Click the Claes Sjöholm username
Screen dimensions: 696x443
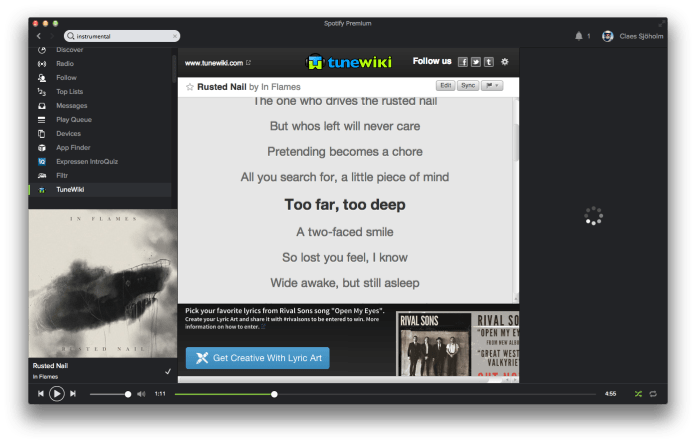click(x=641, y=36)
